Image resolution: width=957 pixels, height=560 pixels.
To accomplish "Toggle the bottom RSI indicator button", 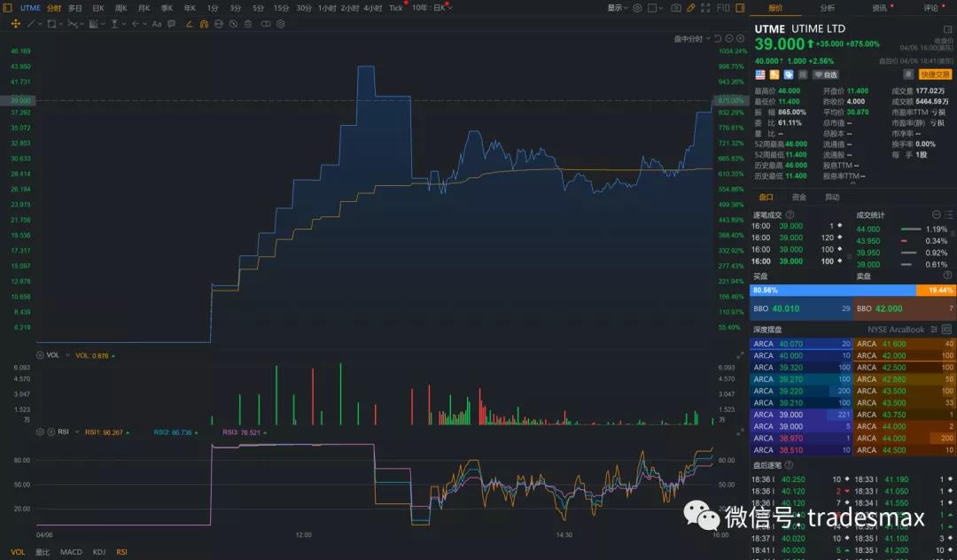I will click(121, 552).
